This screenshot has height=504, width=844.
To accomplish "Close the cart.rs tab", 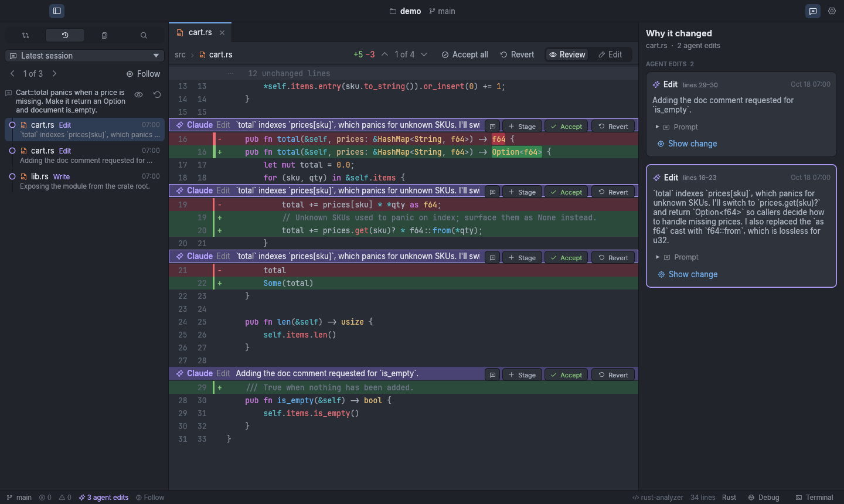I will coord(222,32).
